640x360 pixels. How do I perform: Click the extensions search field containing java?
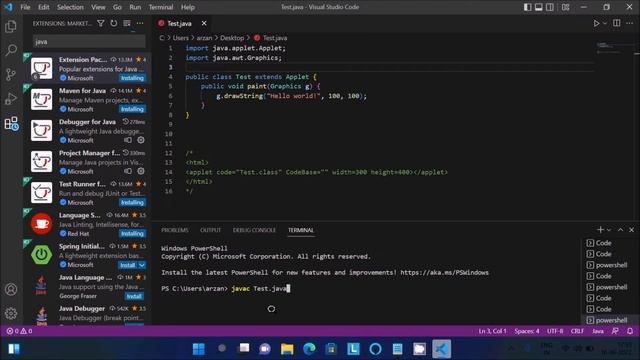pyautogui.click(x=89, y=42)
